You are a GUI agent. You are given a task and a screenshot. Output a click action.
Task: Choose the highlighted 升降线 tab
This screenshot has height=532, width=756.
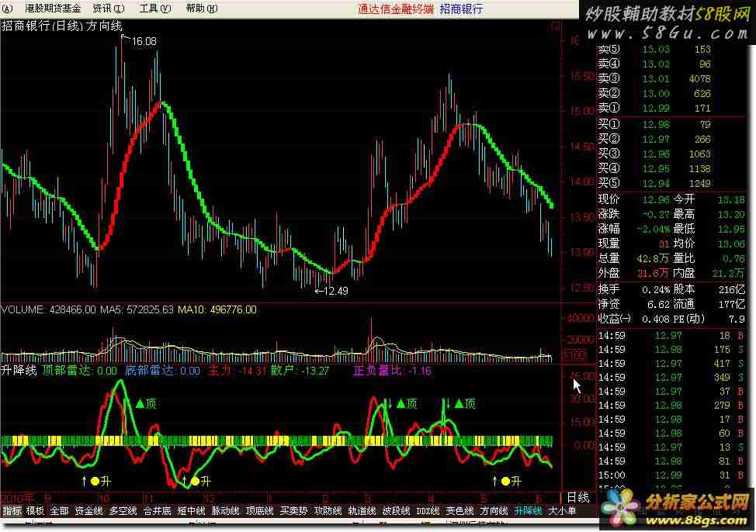click(529, 510)
